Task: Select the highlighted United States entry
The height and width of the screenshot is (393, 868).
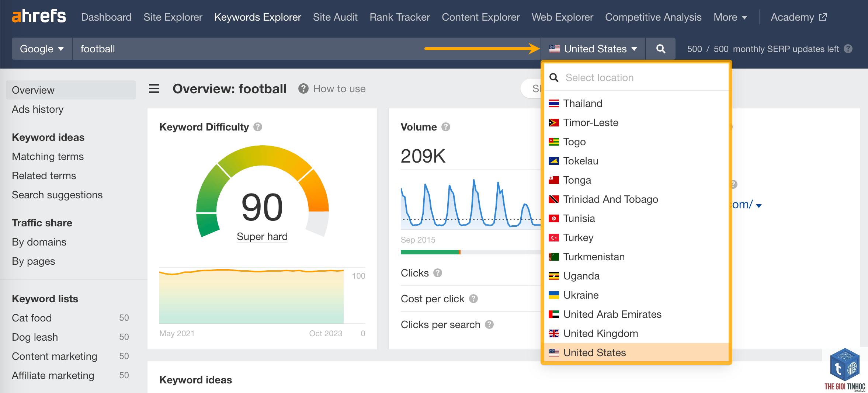Action: pos(636,352)
